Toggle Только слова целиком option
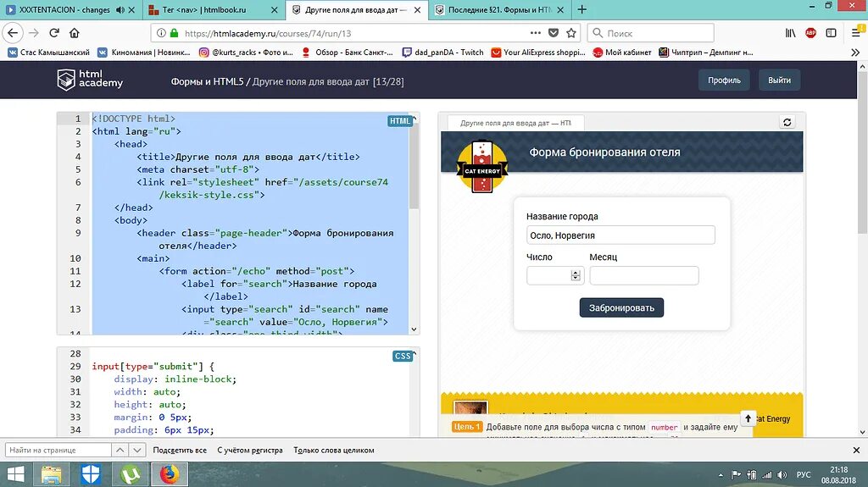The image size is (868, 487). tap(334, 450)
